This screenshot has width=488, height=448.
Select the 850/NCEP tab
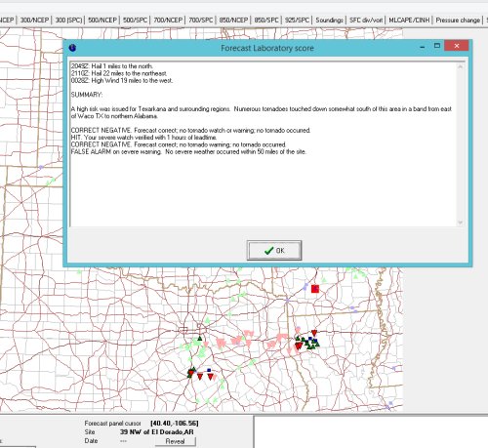pyautogui.click(x=233, y=20)
